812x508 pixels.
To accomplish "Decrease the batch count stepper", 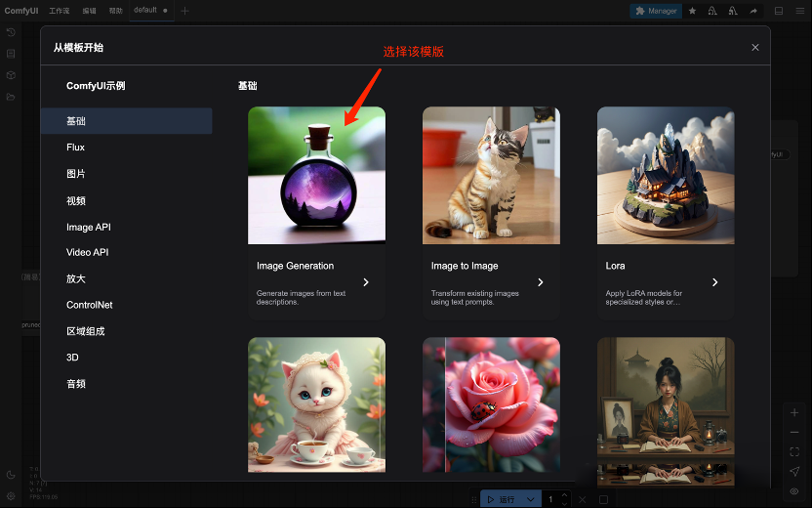I will 564,504.
